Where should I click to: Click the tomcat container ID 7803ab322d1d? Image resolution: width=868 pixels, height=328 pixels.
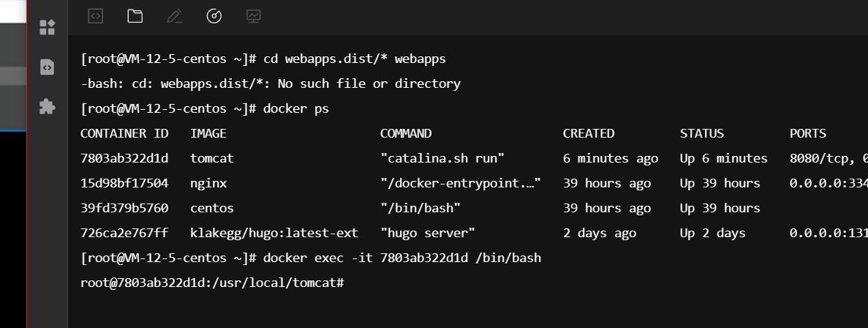[124, 158]
